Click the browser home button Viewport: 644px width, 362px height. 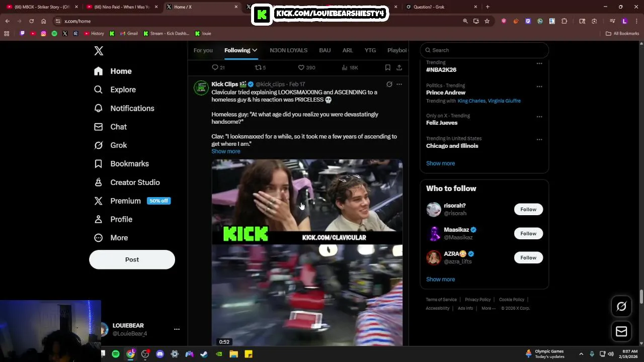tap(43, 21)
